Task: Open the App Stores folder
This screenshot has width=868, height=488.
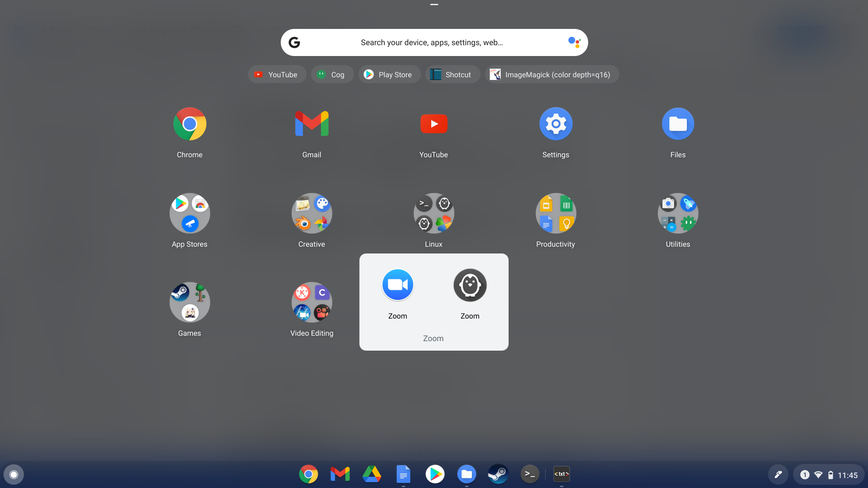Action: (x=190, y=213)
